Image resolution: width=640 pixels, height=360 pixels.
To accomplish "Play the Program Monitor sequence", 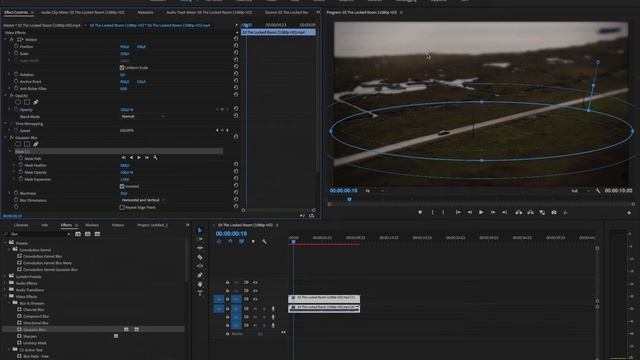I will click(x=481, y=212).
